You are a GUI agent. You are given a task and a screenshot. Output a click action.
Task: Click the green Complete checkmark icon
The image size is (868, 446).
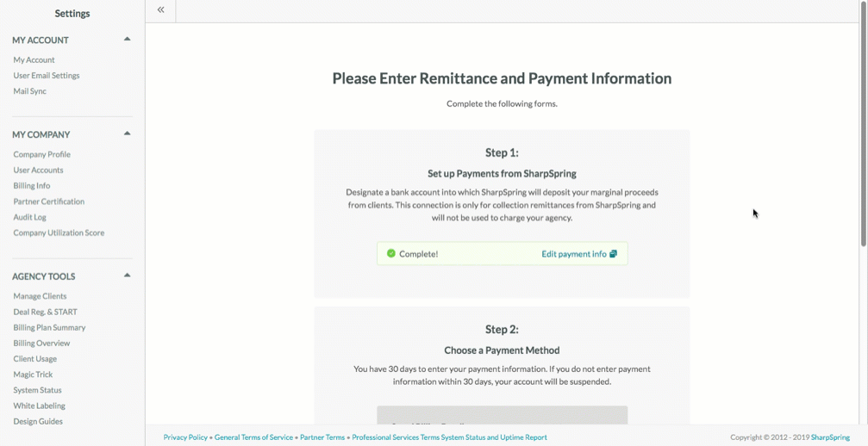(390, 253)
